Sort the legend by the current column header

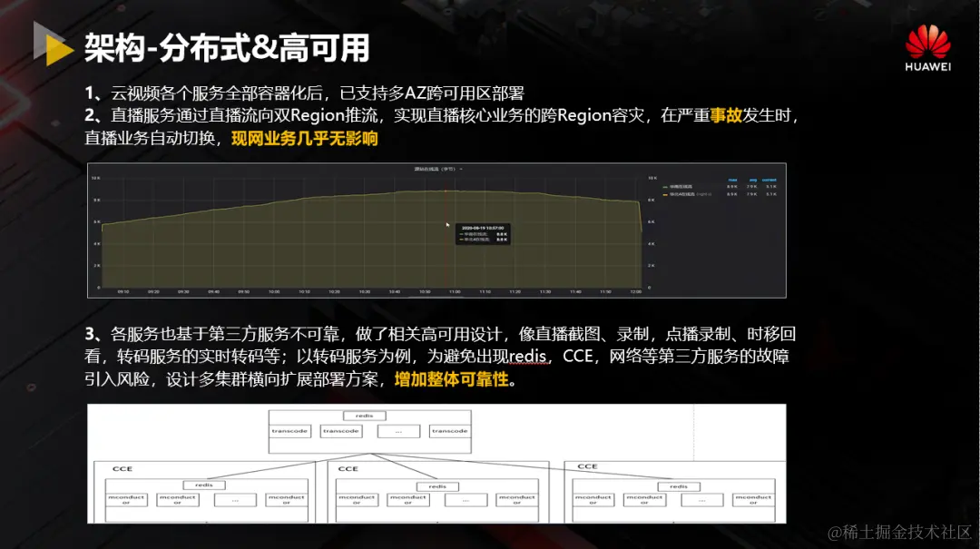769,180
